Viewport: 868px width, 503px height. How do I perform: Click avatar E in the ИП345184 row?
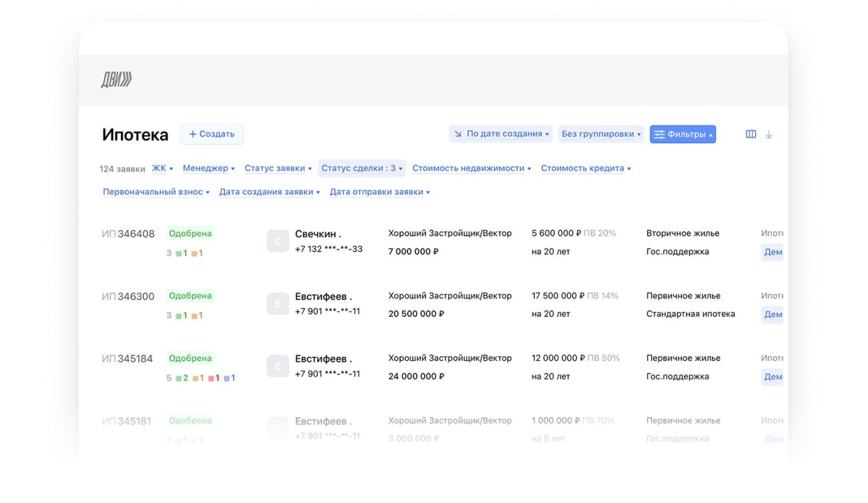click(278, 366)
